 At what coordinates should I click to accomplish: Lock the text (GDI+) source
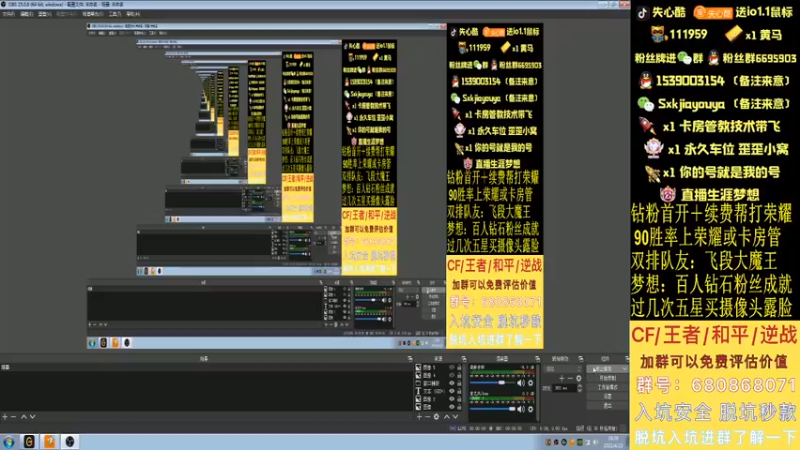[x=459, y=391]
